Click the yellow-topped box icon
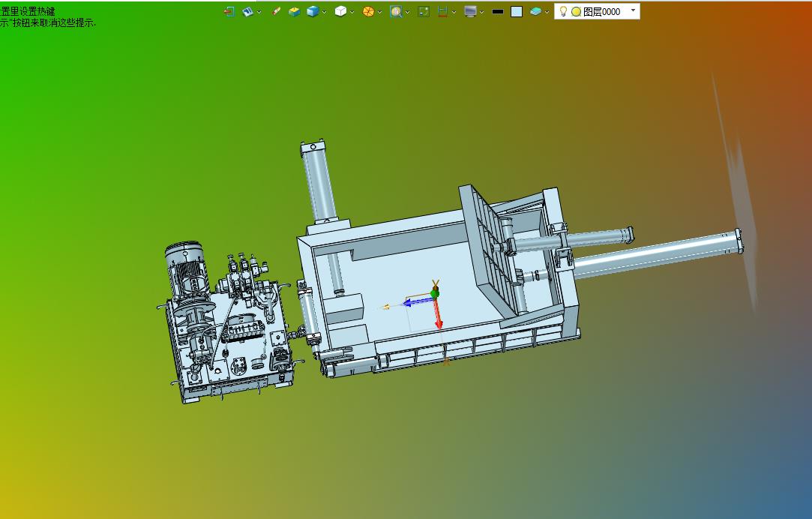Screen dimensions: 812x519 click(294, 11)
